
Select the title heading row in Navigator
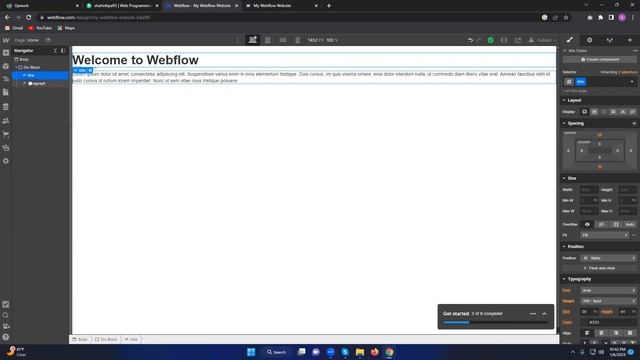pyautogui.click(x=40, y=76)
